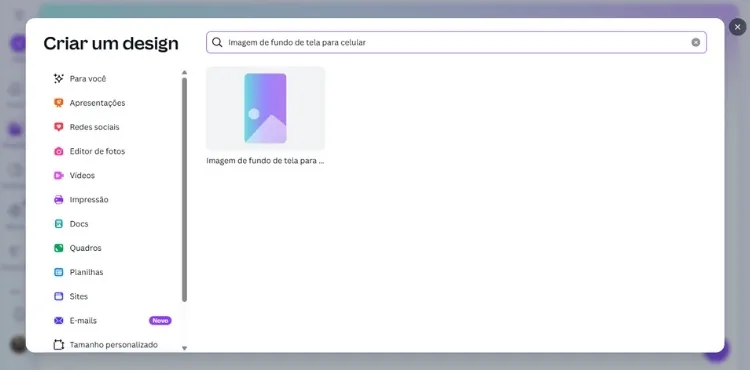The height and width of the screenshot is (370, 750).
Task: Click the Quadros whiteboard icon
Action: 58,248
